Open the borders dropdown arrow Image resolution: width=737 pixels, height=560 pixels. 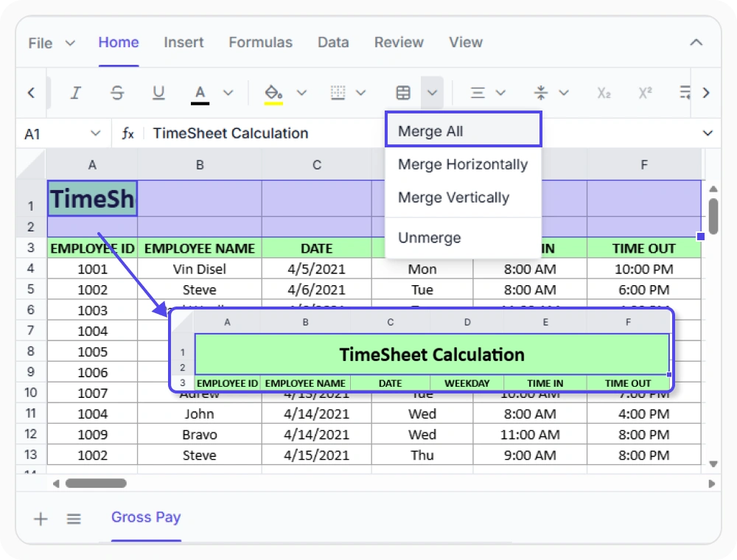point(360,93)
